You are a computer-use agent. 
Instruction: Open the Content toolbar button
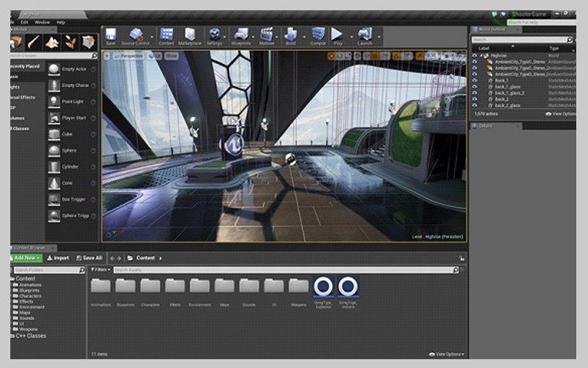pos(166,36)
